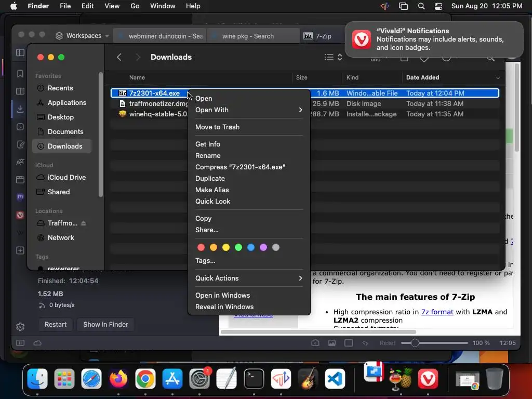
Task: Open the Notes panel in Vivaldi
Action: 20,144
